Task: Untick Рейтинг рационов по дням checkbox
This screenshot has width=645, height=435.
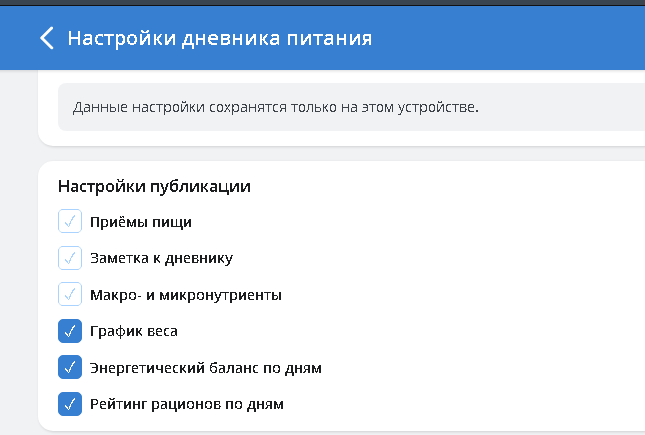Action: point(69,404)
